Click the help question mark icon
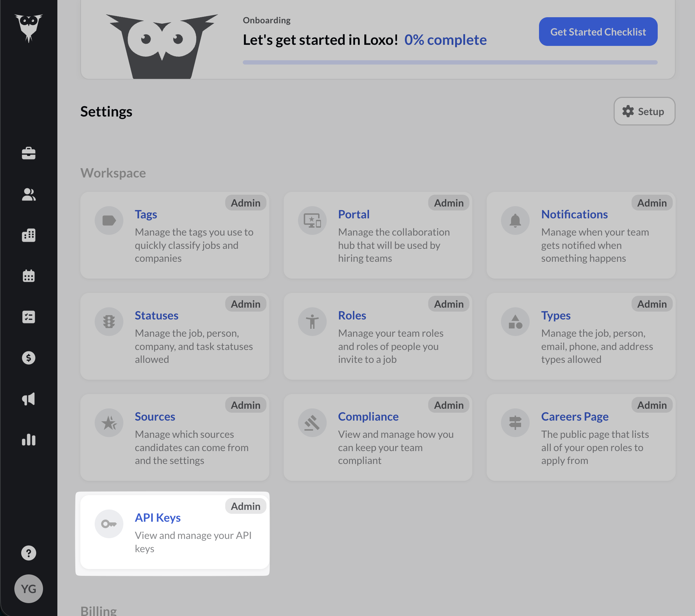695x616 pixels. 29,553
